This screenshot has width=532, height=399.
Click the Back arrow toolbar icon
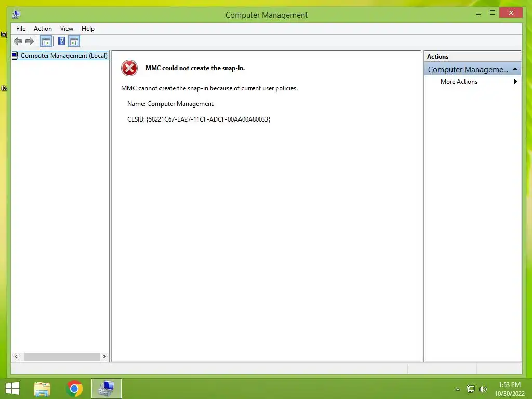(x=18, y=42)
